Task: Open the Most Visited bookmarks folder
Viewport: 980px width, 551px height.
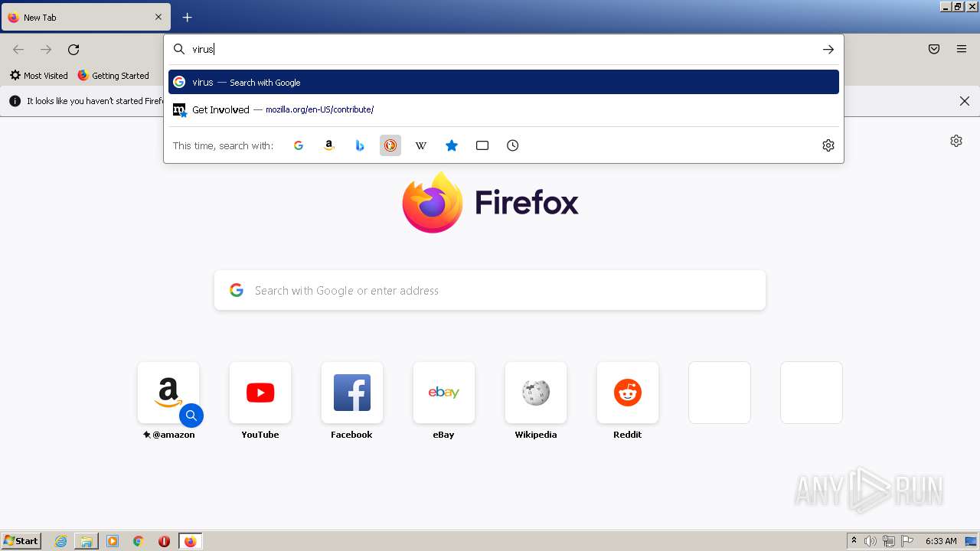Action: coord(38,76)
